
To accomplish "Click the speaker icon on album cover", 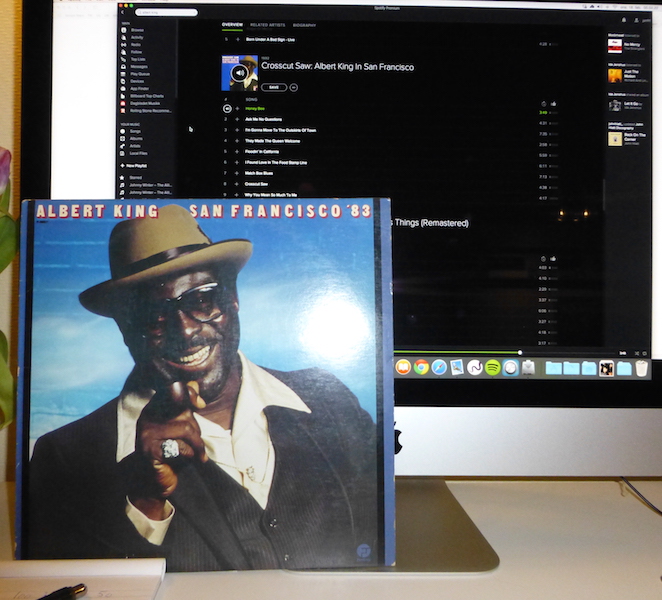I will [239, 73].
